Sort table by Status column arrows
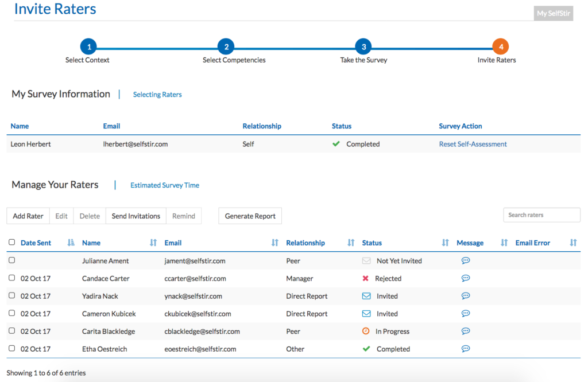This screenshot has width=588, height=382. click(x=445, y=243)
